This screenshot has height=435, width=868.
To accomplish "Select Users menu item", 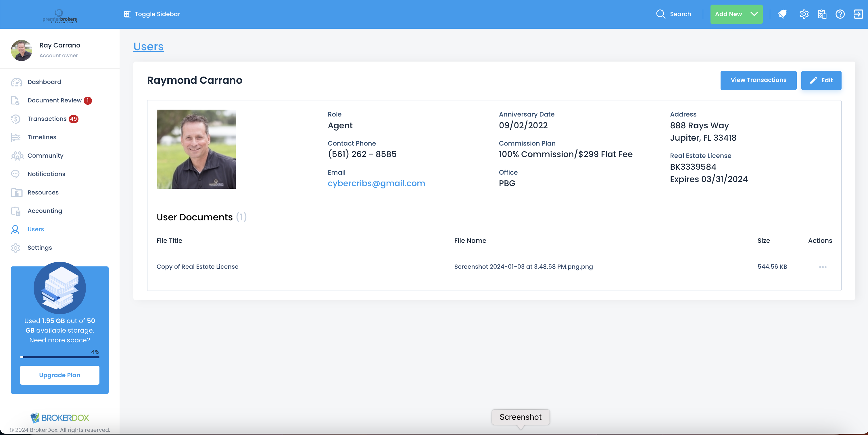I will point(36,229).
